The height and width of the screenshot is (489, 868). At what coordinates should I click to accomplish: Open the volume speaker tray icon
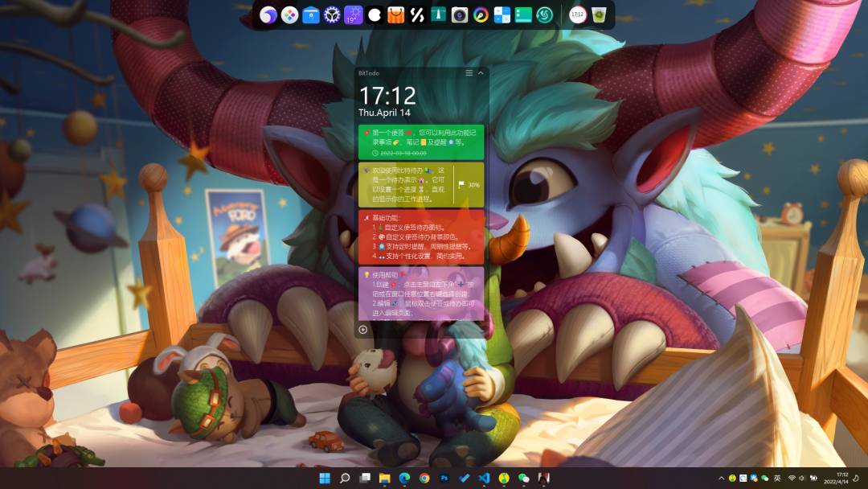click(x=803, y=479)
